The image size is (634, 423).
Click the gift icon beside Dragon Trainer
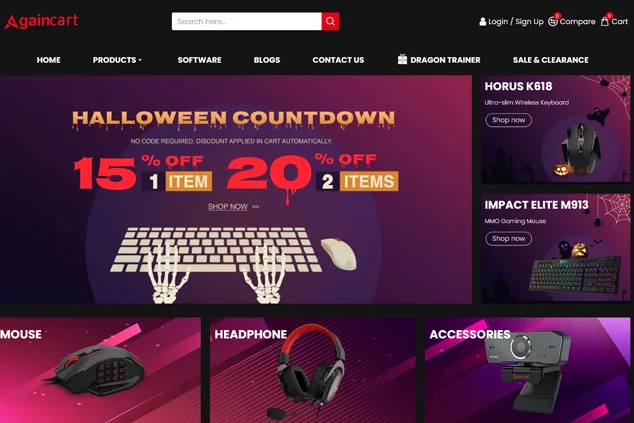point(402,59)
